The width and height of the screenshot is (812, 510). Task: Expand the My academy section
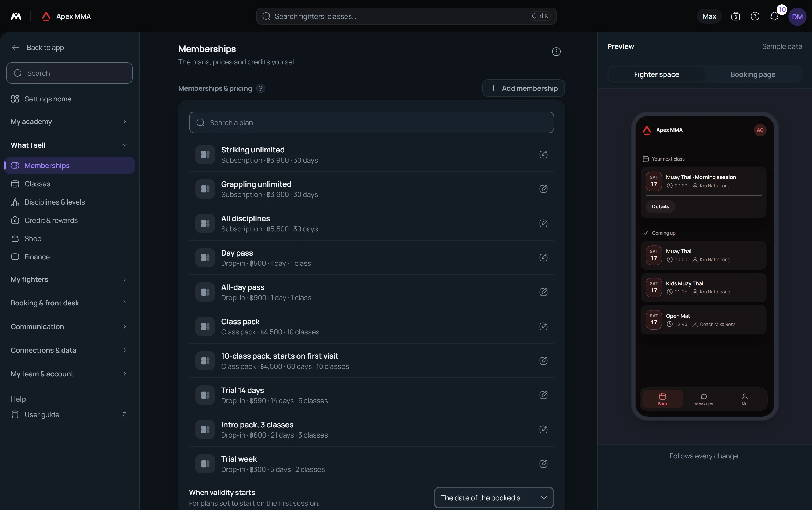click(x=69, y=121)
